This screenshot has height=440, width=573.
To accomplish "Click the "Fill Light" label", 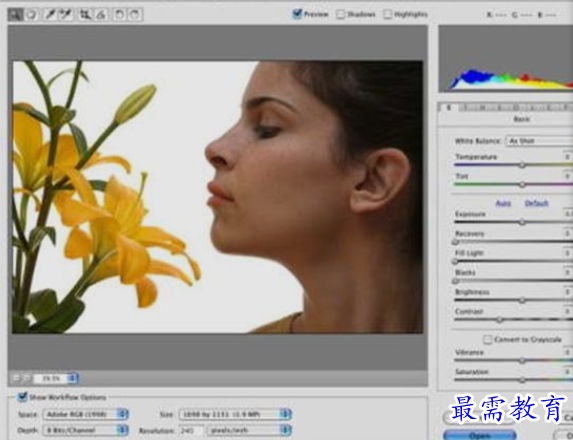I will point(469,253).
